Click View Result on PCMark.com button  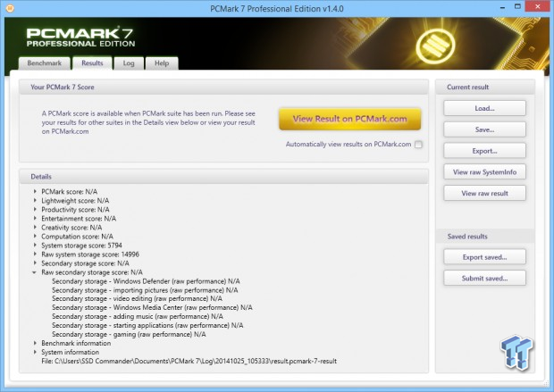coord(349,119)
